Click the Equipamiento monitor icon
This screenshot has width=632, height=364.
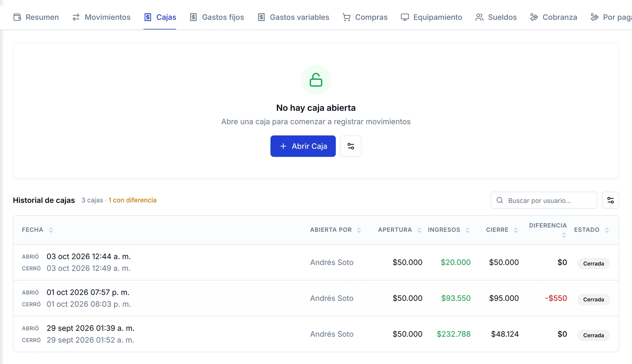[x=404, y=17]
